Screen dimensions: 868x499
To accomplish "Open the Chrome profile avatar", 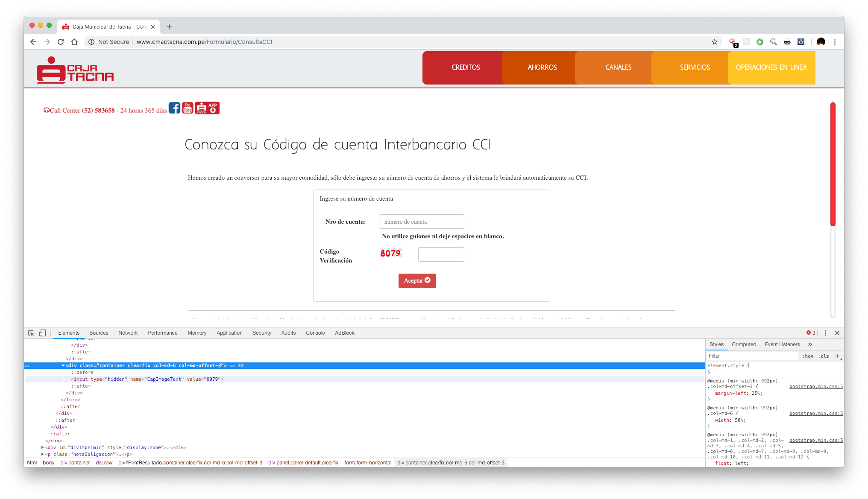I will click(x=821, y=42).
